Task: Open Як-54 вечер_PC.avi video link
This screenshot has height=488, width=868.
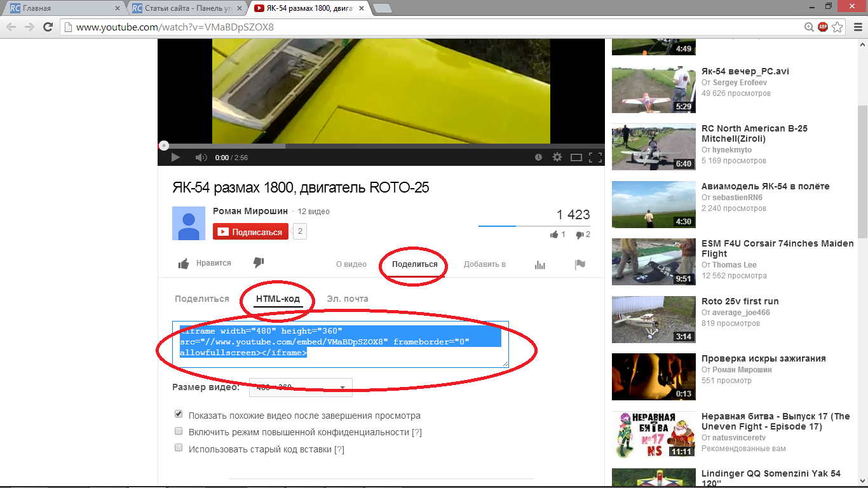Action: 745,71
